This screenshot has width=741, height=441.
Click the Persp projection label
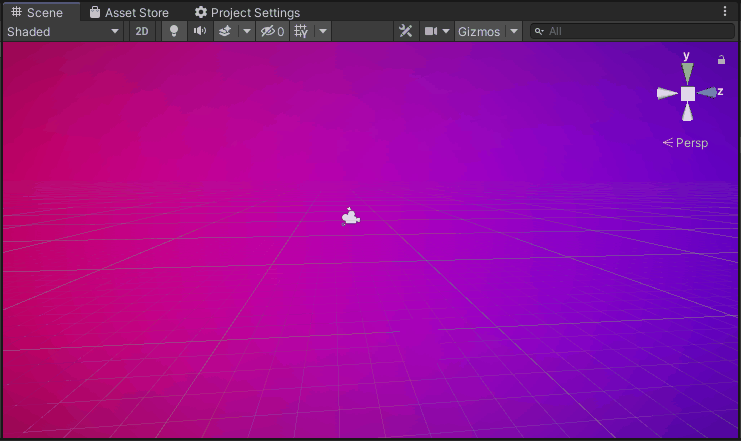click(x=686, y=143)
